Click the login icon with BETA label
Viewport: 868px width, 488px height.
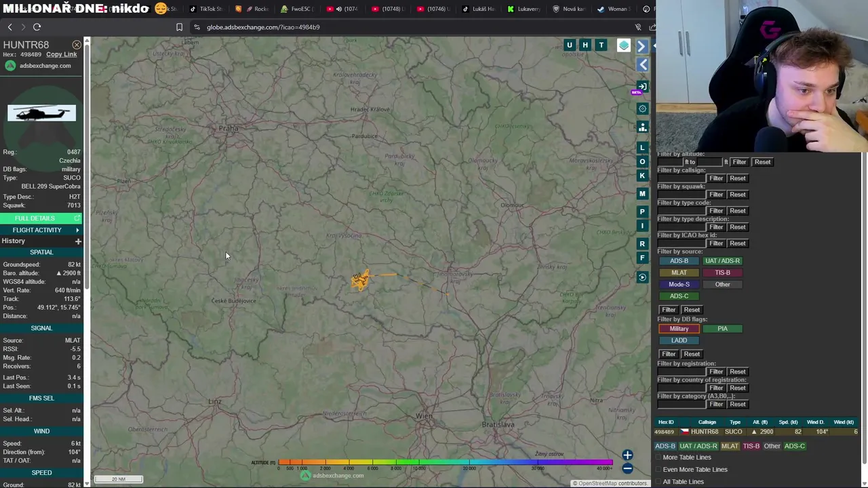click(642, 87)
